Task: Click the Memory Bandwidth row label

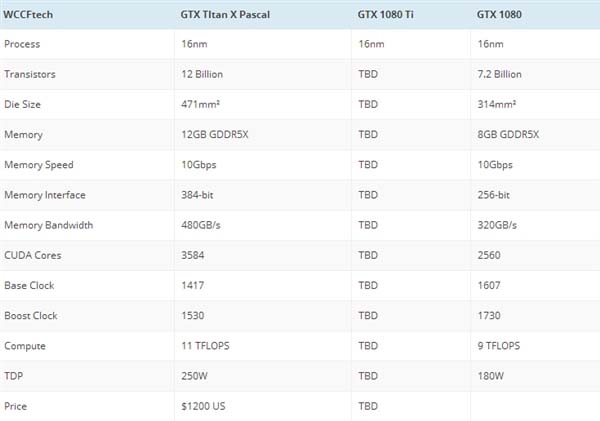Action: coord(49,225)
